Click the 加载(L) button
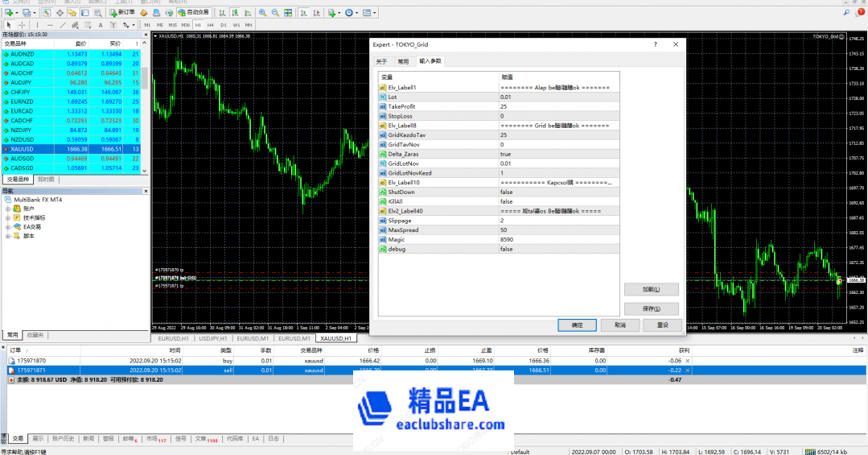The height and width of the screenshot is (455, 868). pyautogui.click(x=651, y=289)
